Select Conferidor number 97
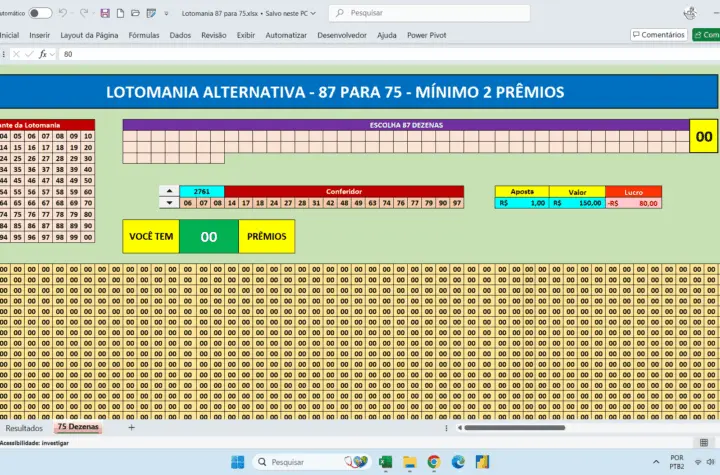This screenshot has width=720, height=475. point(456,203)
